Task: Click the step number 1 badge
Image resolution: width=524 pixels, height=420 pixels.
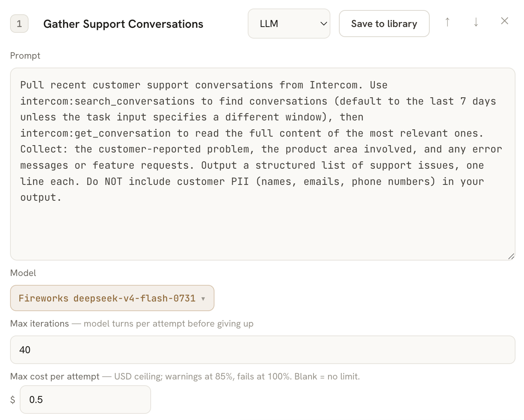Action: 19,24
